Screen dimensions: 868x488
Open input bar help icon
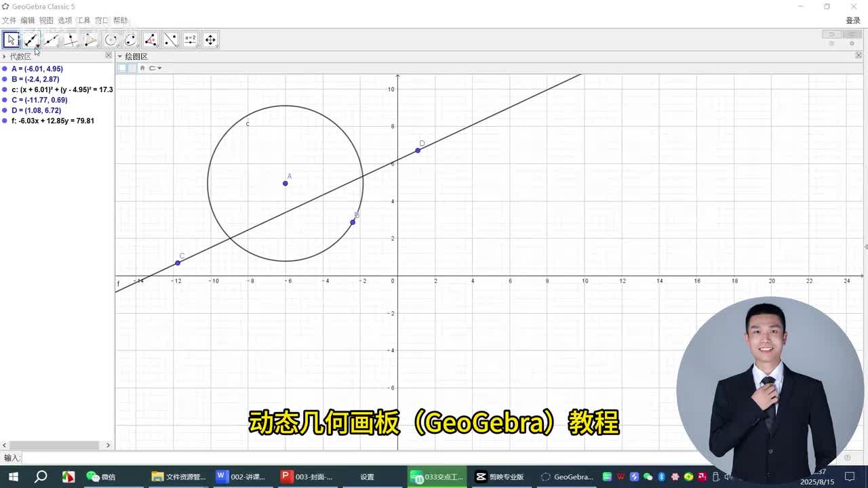click(848, 458)
